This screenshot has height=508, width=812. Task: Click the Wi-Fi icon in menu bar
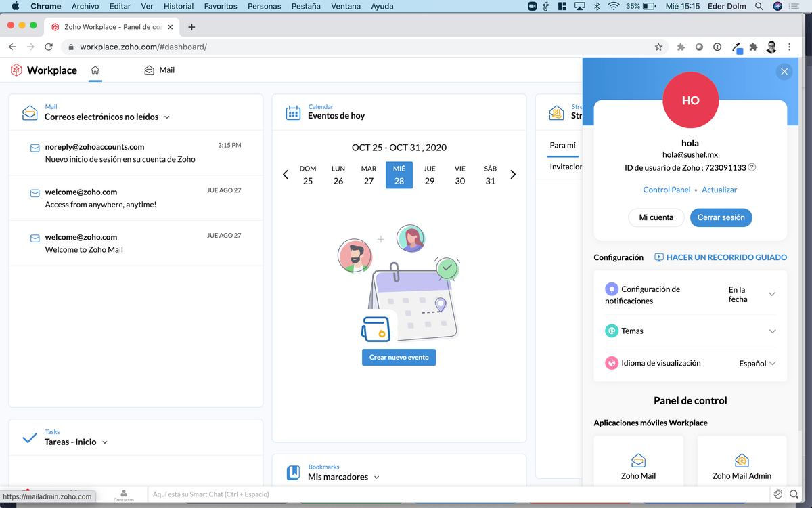click(x=614, y=6)
